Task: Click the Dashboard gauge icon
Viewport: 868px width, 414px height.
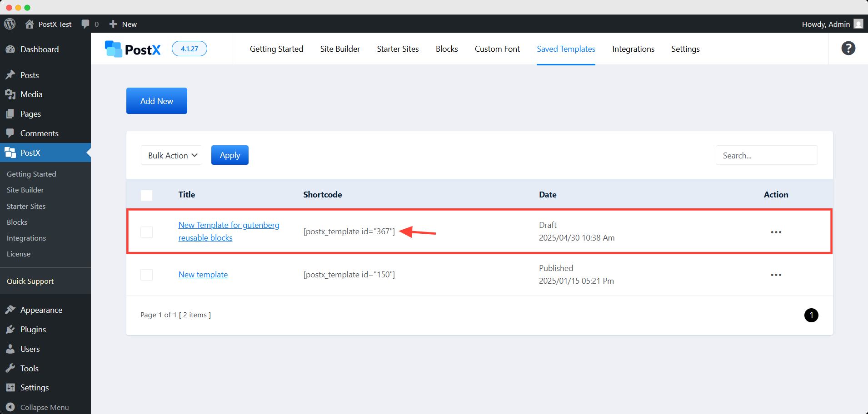Action: point(10,49)
